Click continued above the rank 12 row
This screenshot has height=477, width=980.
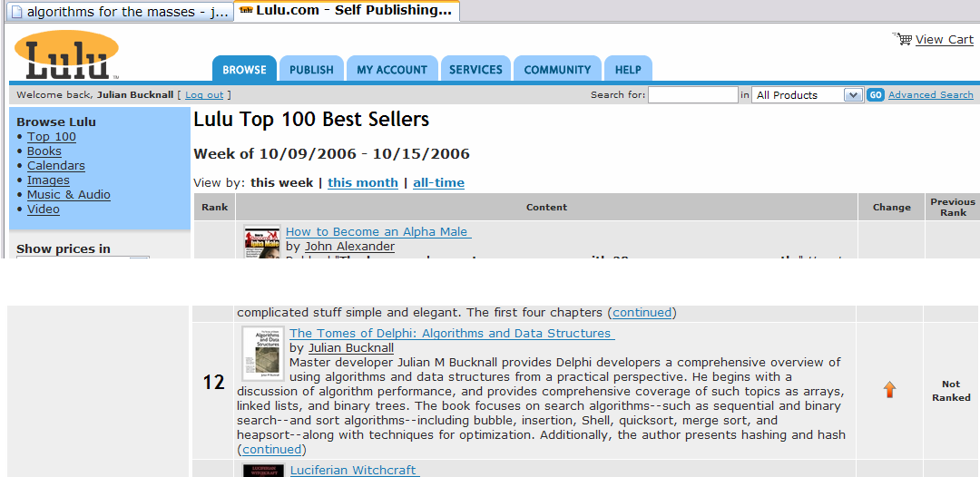coord(642,312)
